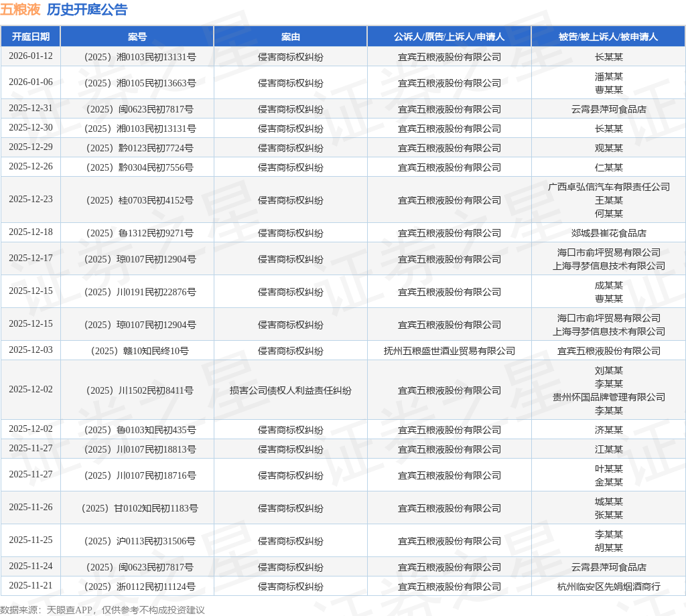686x616 pixels.
Task: Select the date 2025-11-26
Action: pos(31,508)
